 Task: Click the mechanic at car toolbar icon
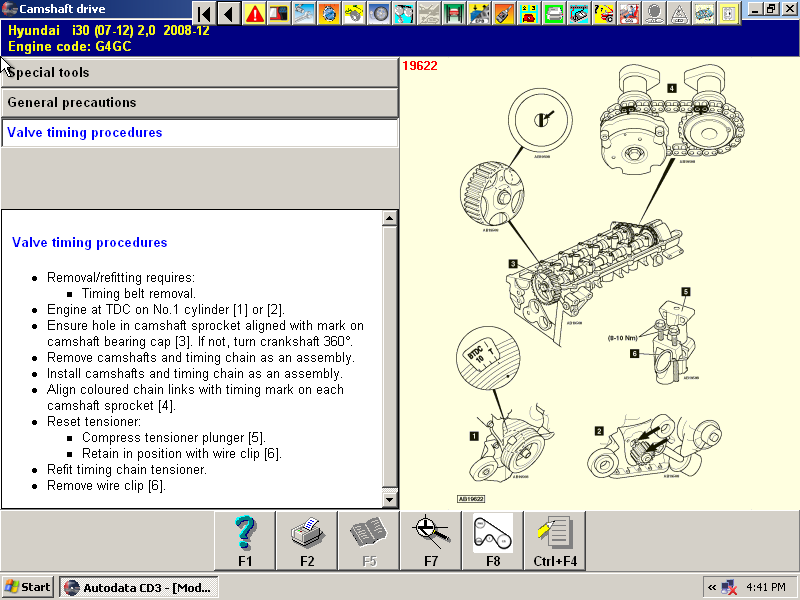(x=629, y=13)
